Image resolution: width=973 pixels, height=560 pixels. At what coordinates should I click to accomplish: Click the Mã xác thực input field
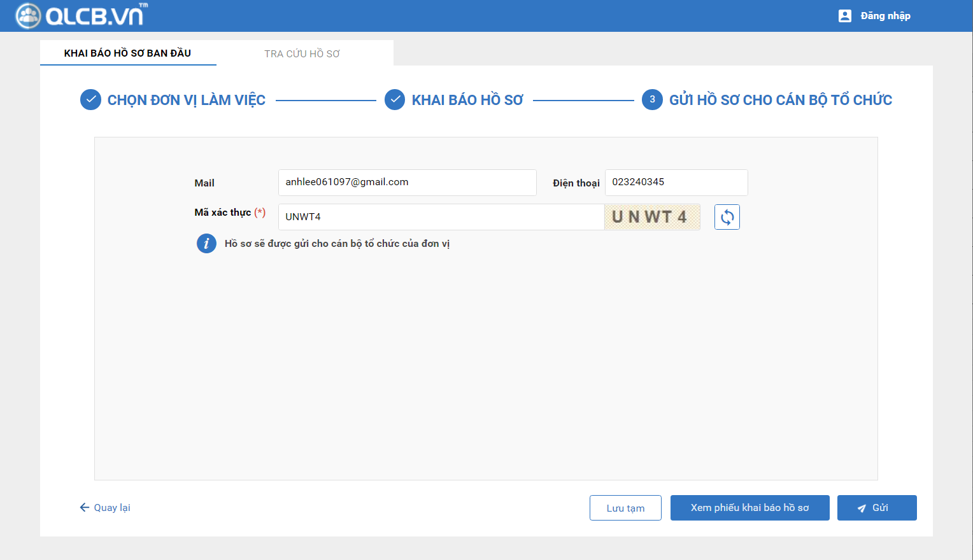441,217
